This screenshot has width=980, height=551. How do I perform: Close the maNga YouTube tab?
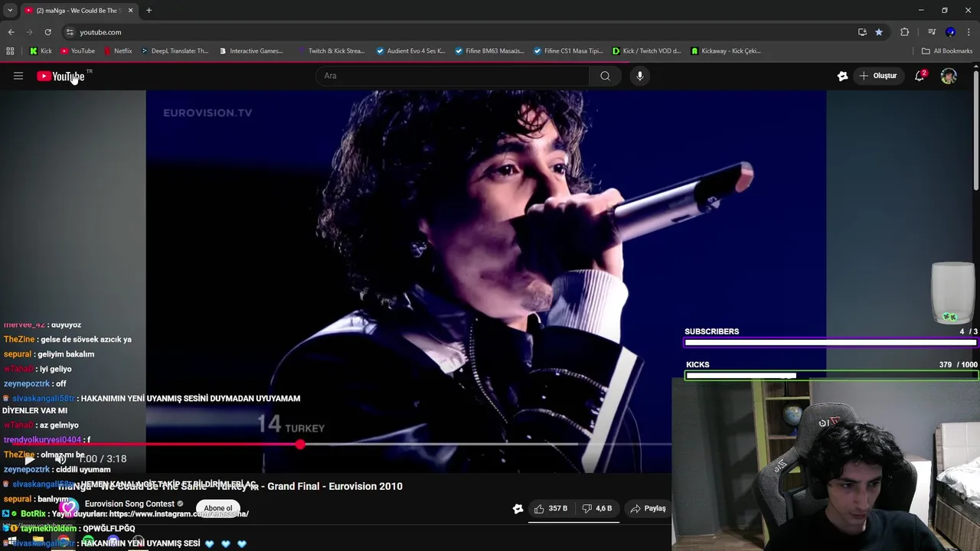pyautogui.click(x=130, y=11)
